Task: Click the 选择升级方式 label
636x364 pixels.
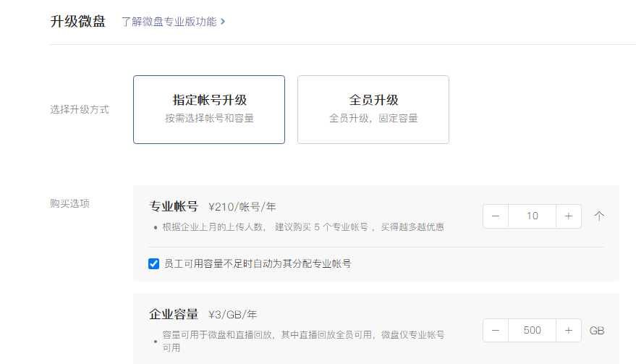Action: pos(80,110)
